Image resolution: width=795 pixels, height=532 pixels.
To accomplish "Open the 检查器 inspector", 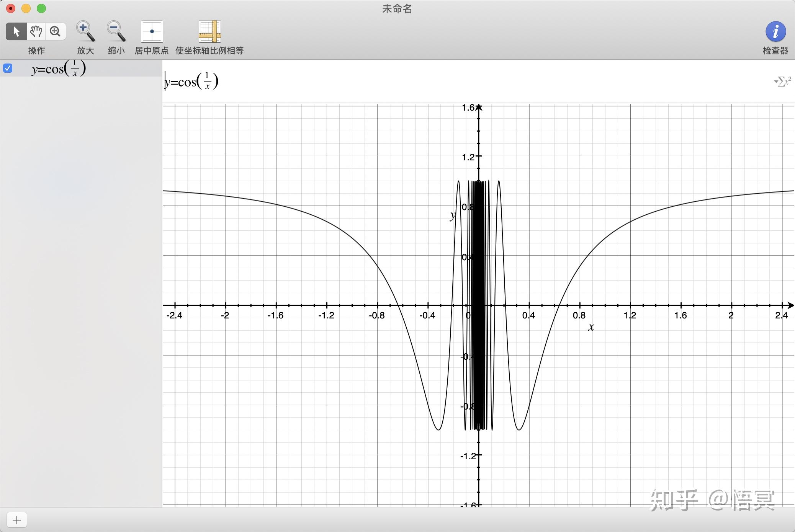I will (x=775, y=31).
